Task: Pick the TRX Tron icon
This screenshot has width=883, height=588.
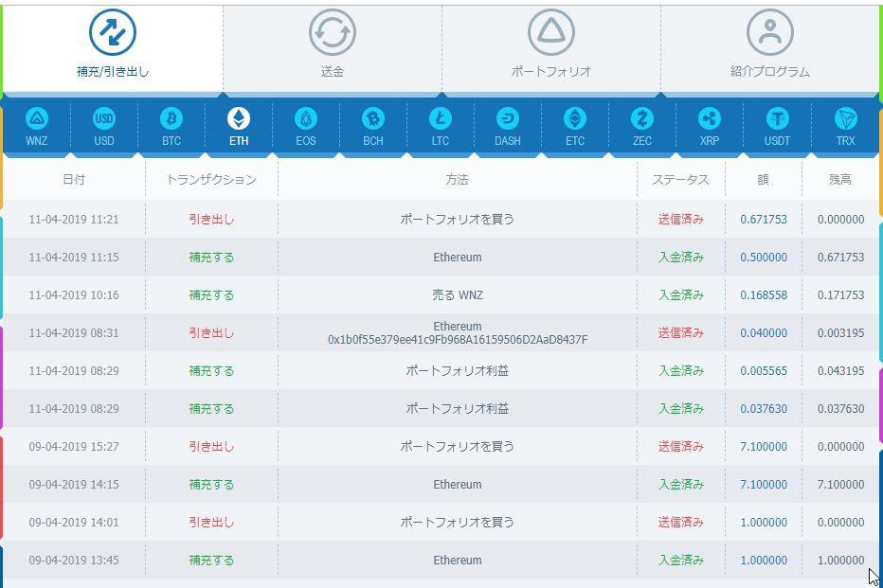Action: tap(845, 126)
